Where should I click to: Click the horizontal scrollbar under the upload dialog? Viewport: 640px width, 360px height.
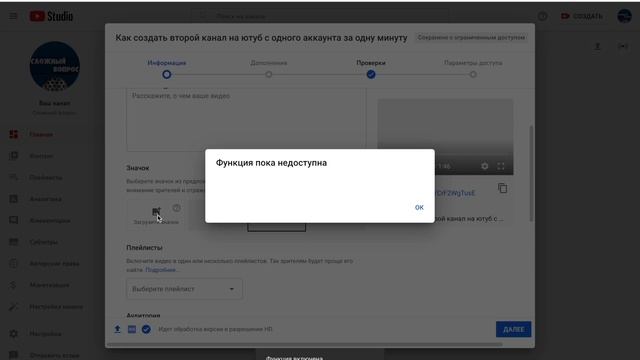click(304, 344)
